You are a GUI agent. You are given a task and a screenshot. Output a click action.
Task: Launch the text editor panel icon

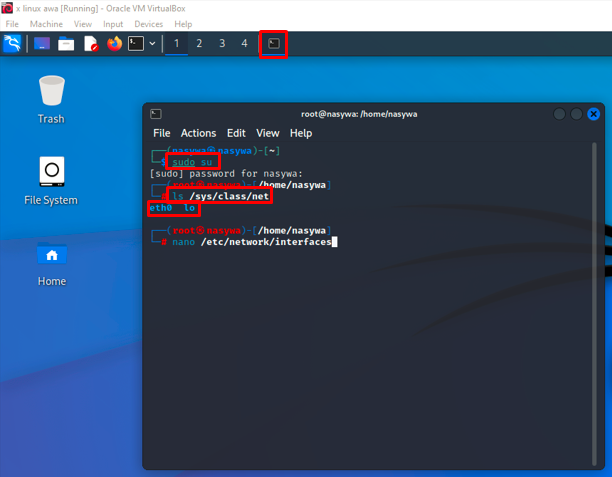point(91,43)
